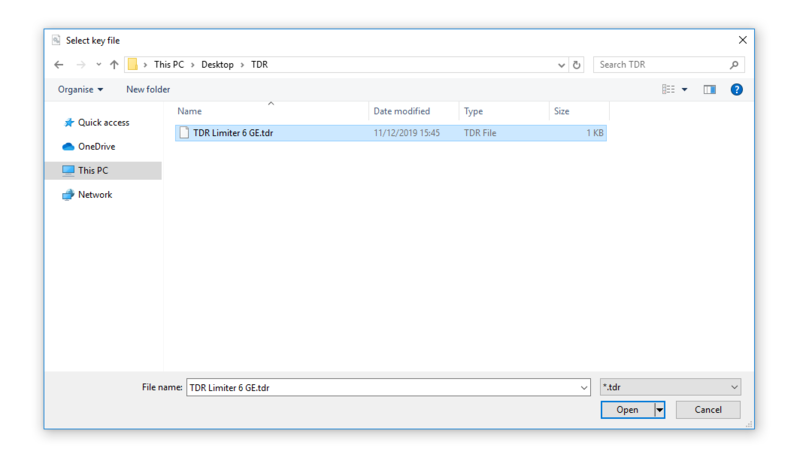
Task: Click the search magnifier icon
Action: pyautogui.click(x=734, y=65)
